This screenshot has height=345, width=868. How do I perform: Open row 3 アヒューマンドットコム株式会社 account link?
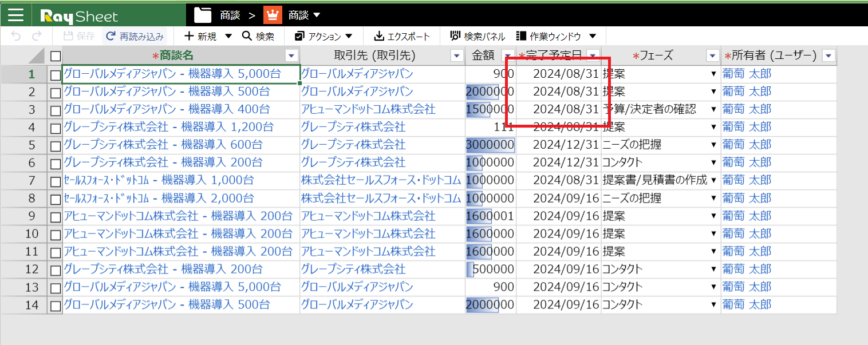coord(368,109)
